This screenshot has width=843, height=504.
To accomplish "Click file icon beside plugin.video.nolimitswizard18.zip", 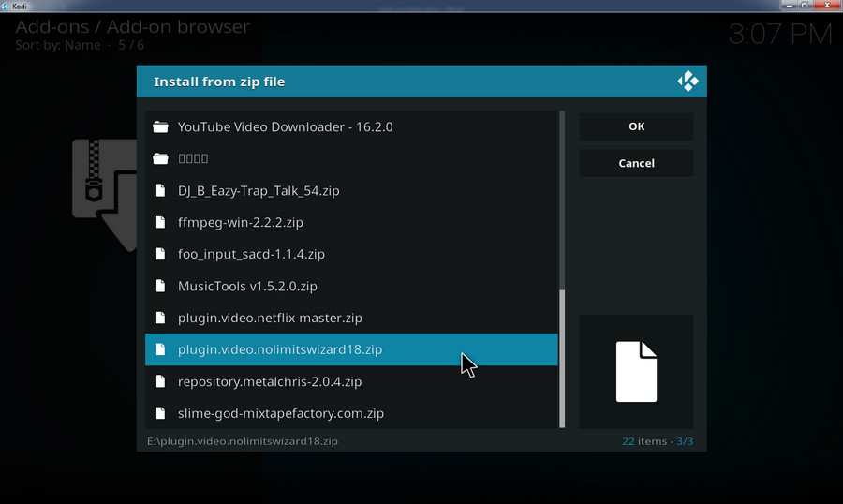I will [160, 349].
